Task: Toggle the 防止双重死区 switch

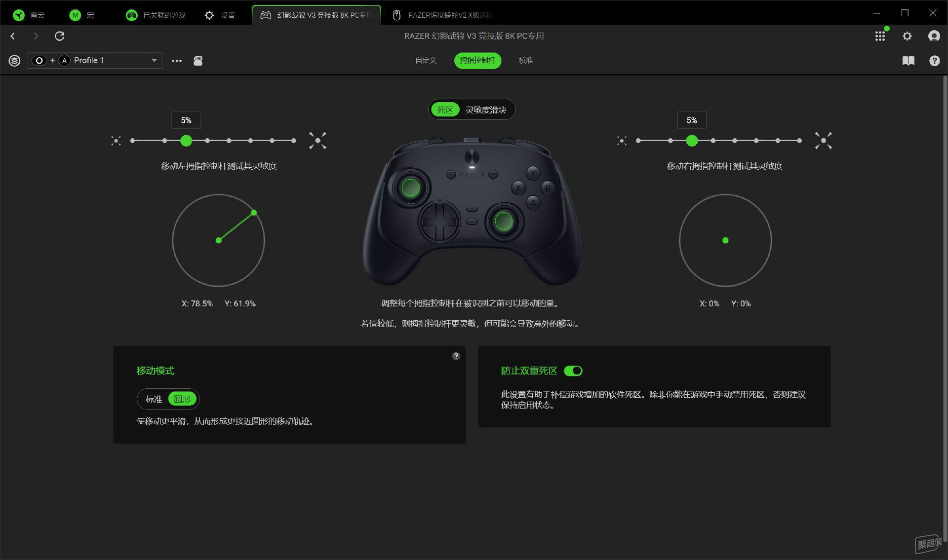Action: click(573, 371)
